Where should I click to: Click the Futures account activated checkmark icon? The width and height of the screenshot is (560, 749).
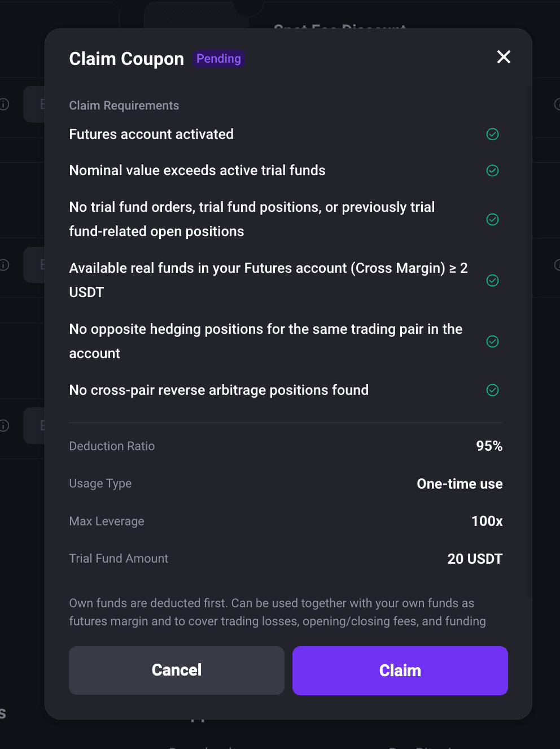pos(492,134)
